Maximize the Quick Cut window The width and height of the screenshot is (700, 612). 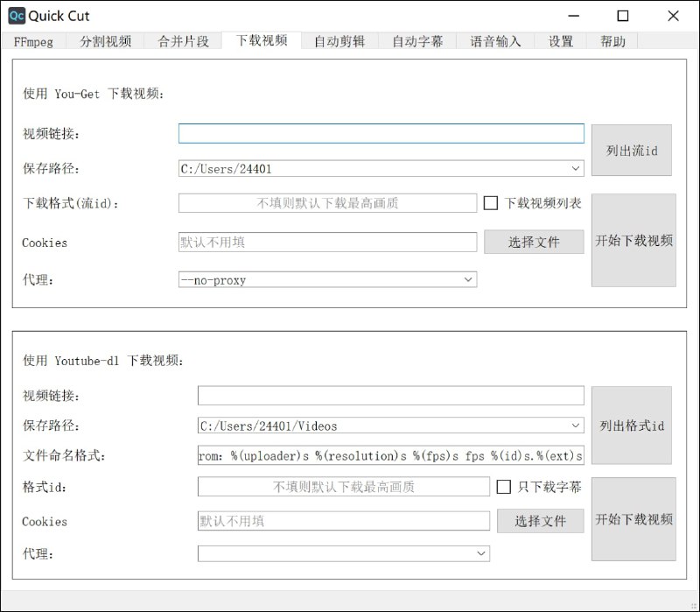623,16
